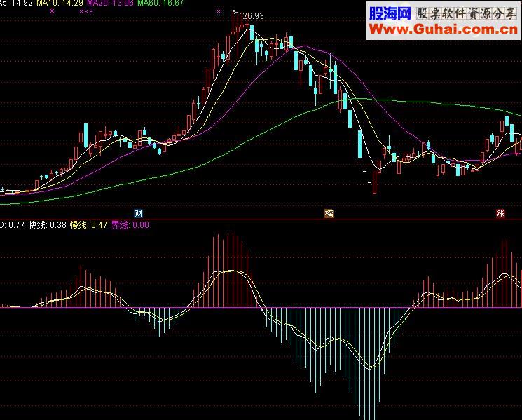Click the MA20 indicator value

110,3
